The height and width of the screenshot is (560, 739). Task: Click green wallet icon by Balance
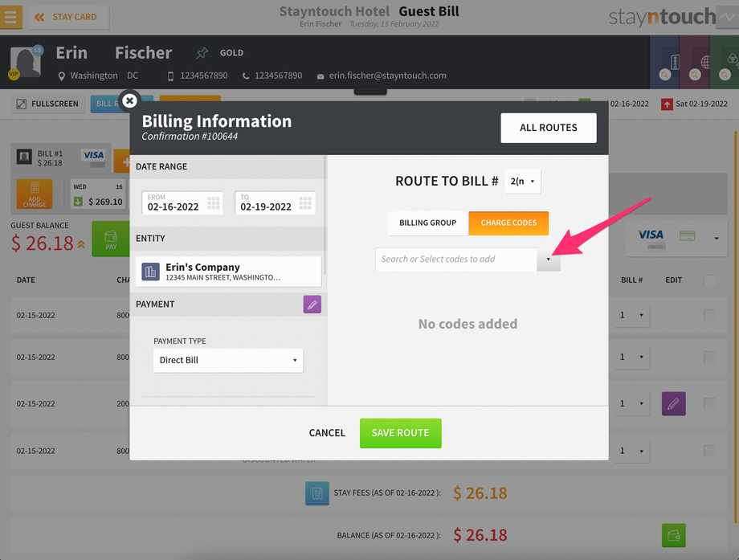pyautogui.click(x=673, y=535)
